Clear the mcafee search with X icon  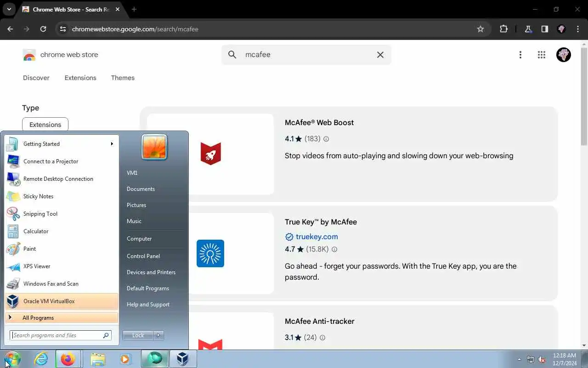tap(380, 55)
